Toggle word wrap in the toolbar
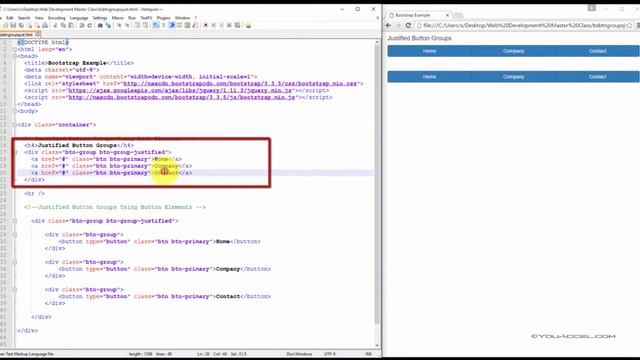 [x=156, y=25]
